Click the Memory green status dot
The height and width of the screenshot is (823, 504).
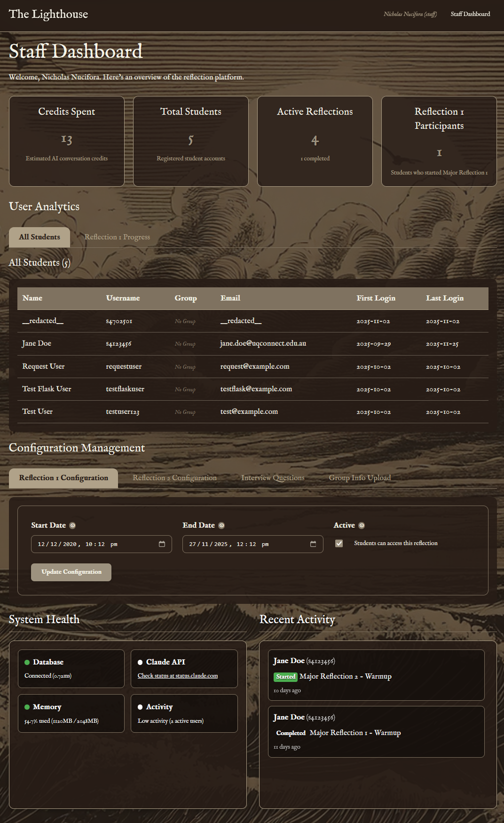click(x=27, y=707)
